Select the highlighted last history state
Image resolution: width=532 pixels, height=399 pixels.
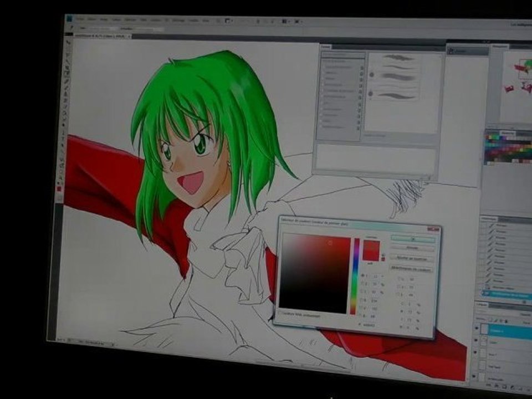(508, 294)
